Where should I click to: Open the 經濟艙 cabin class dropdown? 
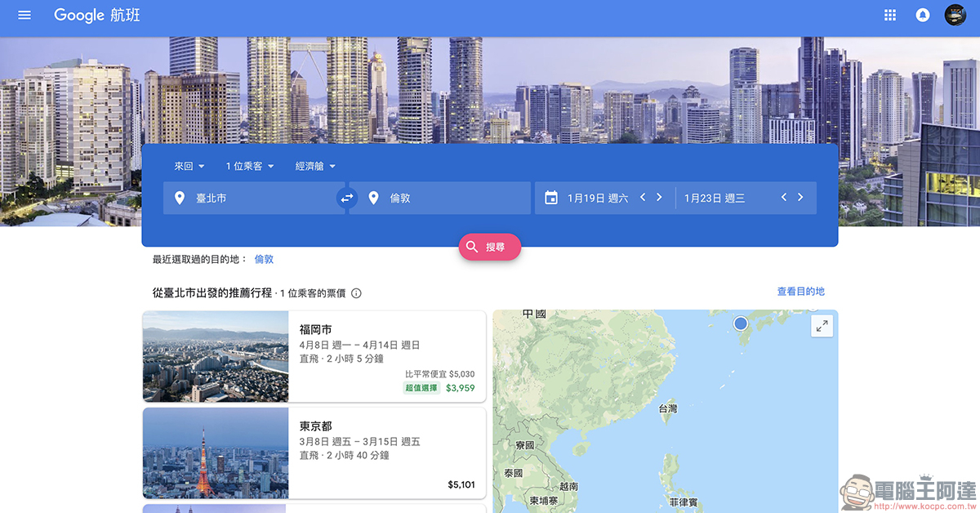315,166
